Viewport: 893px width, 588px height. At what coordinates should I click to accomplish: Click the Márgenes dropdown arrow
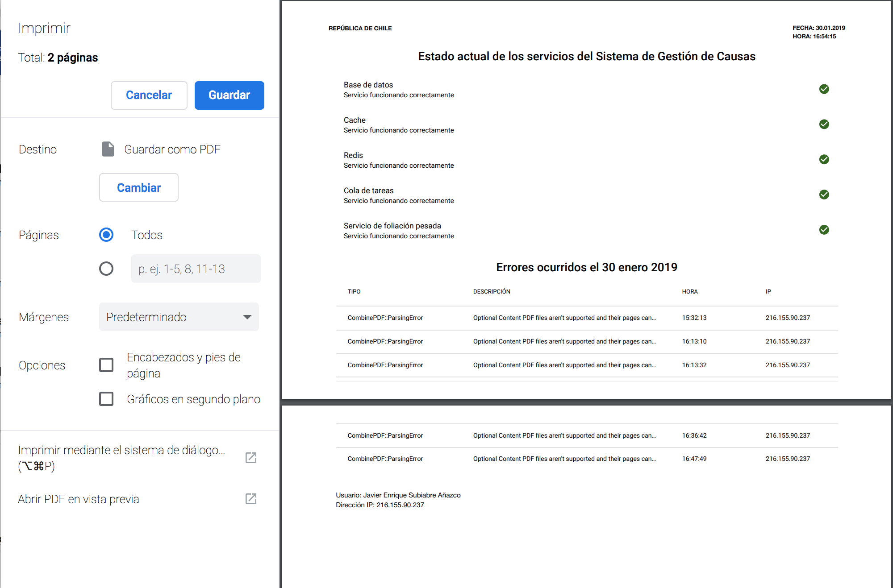(x=247, y=317)
